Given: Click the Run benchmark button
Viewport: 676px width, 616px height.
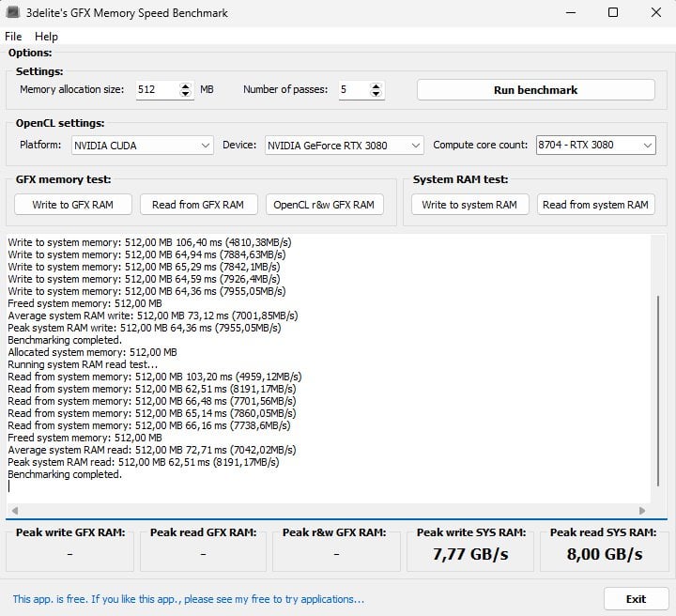Looking at the screenshot, I should (x=535, y=90).
